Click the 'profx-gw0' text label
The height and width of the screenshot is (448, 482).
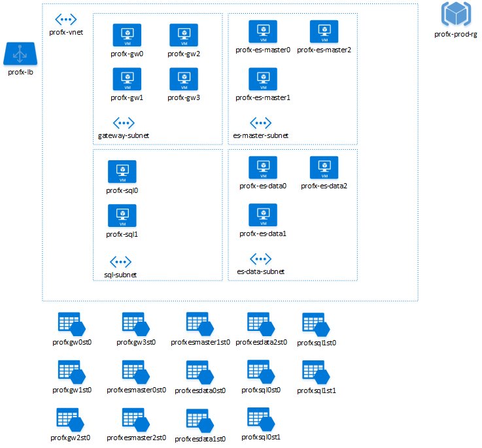click(x=127, y=54)
